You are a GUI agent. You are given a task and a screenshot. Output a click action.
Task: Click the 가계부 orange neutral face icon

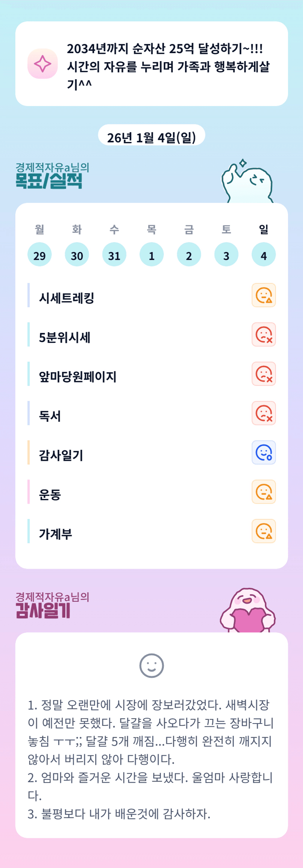point(263,531)
